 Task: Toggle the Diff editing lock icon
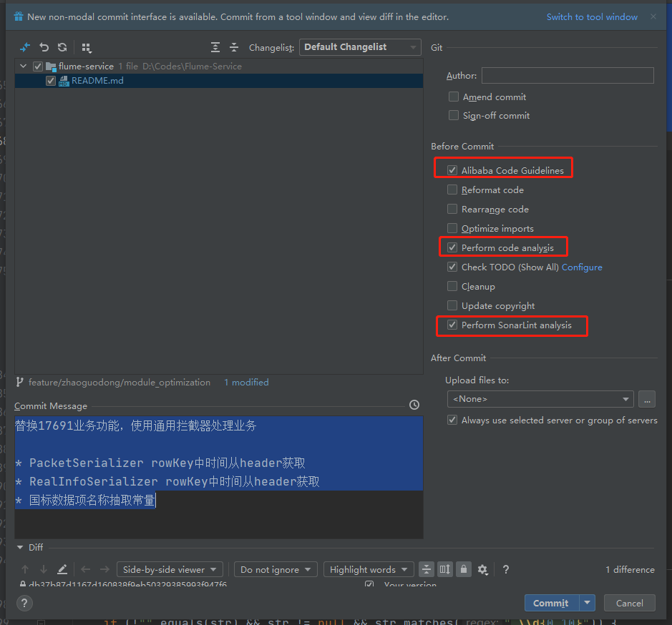point(464,569)
